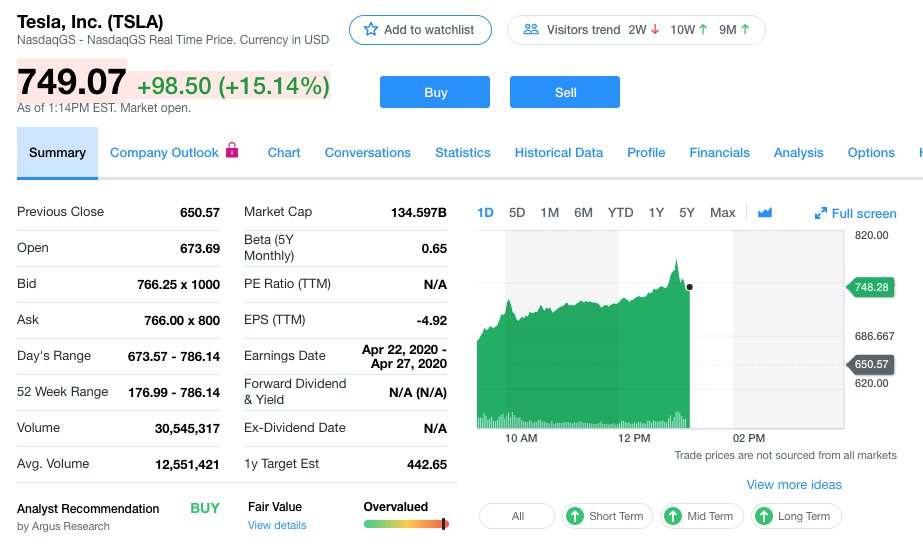Click the Market Cap value 134.597B
The image size is (923, 549).
tap(419, 212)
